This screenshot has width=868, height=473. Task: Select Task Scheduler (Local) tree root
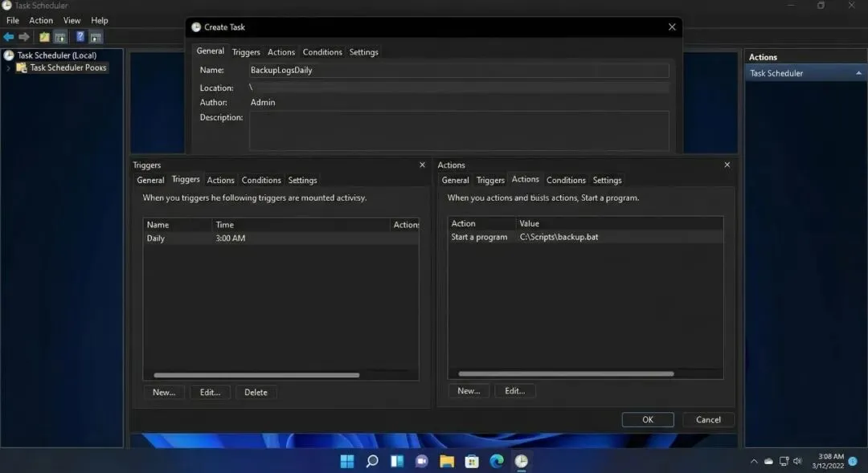pyautogui.click(x=56, y=55)
